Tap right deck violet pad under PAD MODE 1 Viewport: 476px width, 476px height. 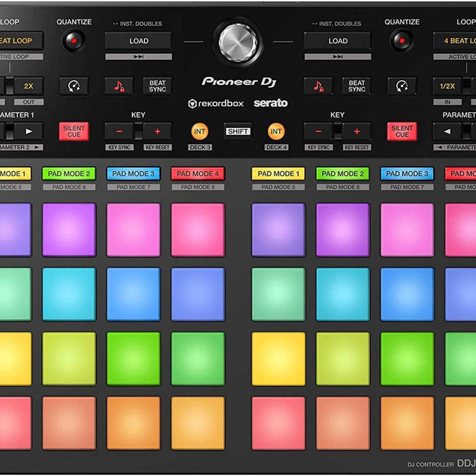tap(278, 230)
